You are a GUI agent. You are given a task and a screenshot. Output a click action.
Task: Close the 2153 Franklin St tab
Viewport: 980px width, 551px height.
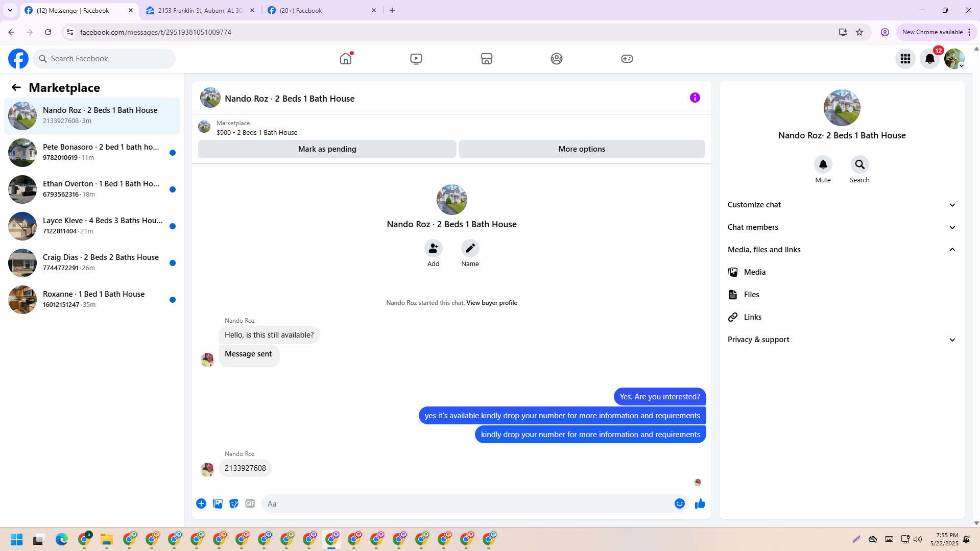coord(252,10)
